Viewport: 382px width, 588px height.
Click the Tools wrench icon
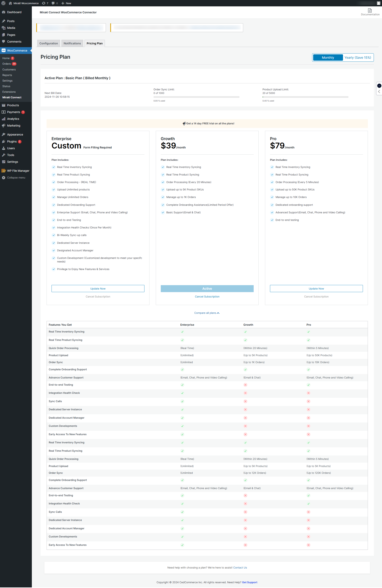coord(3,155)
